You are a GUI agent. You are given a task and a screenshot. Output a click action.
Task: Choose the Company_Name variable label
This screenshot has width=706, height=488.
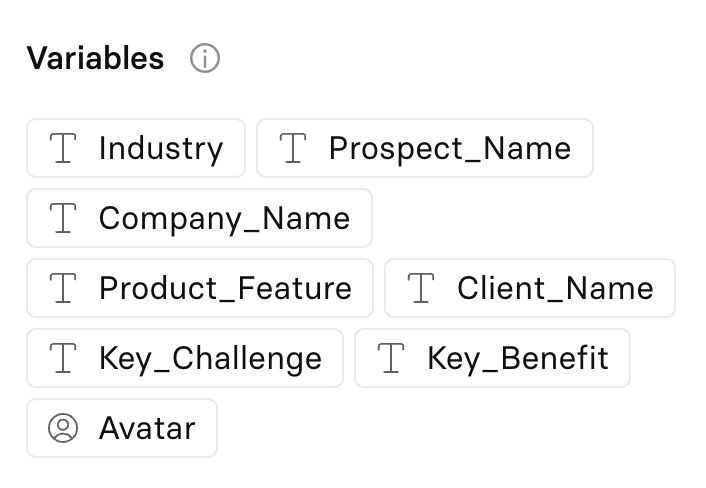(224, 218)
